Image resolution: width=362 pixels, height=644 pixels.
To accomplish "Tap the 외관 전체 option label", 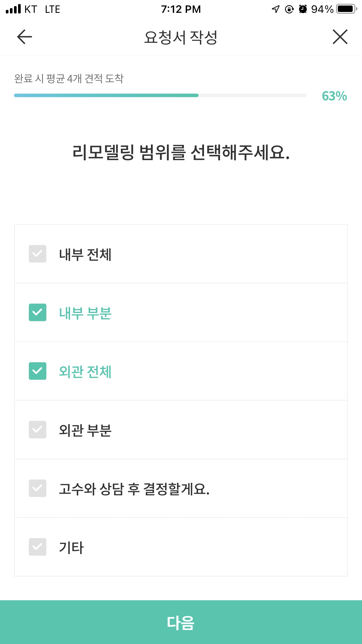I will [x=85, y=372].
